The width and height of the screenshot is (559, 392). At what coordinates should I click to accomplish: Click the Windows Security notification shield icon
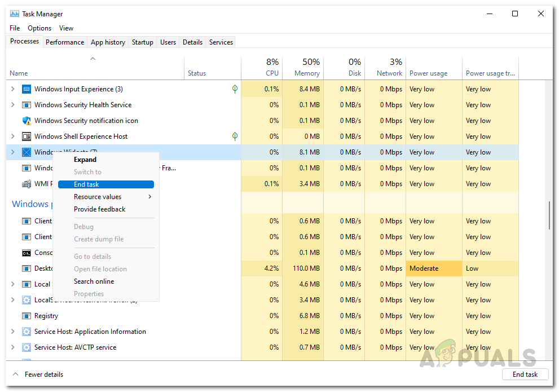tap(27, 121)
